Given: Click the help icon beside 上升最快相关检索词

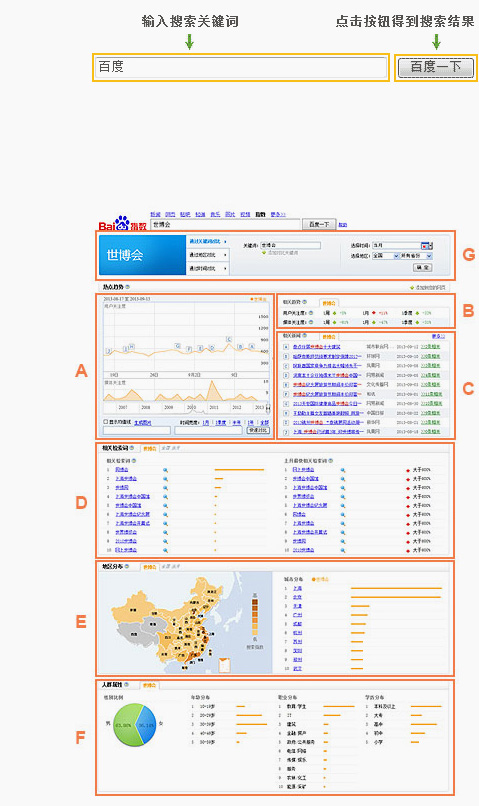Looking at the screenshot, I should pyautogui.click(x=330, y=461).
